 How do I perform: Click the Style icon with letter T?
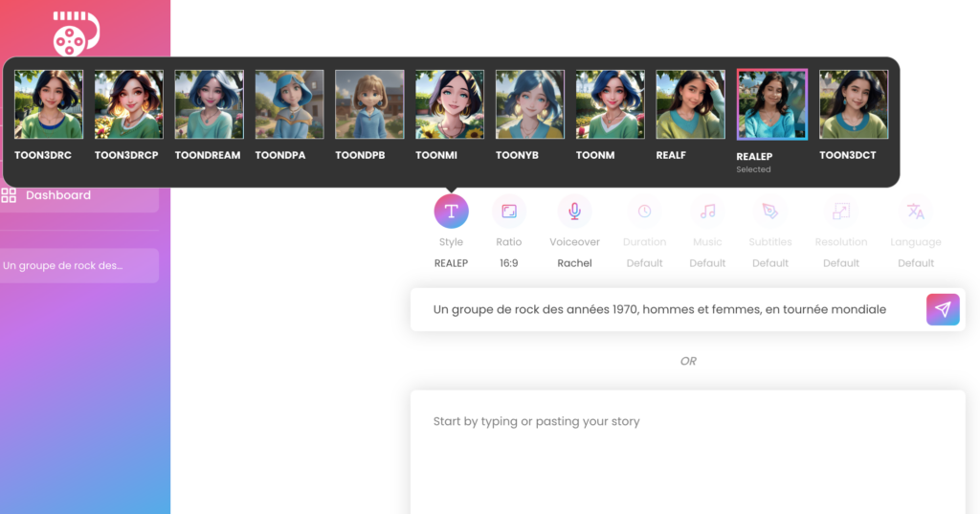(451, 212)
